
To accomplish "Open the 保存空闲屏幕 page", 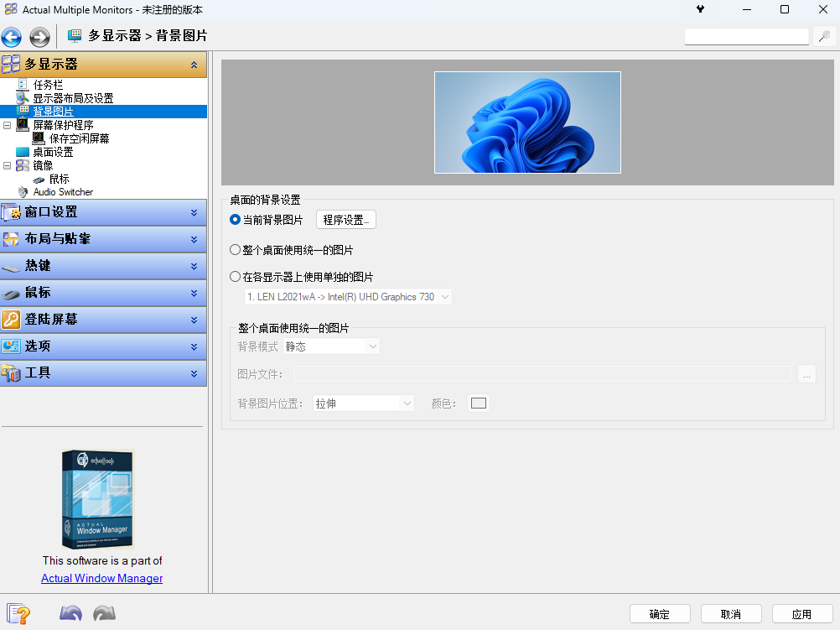I will [x=80, y=138].
